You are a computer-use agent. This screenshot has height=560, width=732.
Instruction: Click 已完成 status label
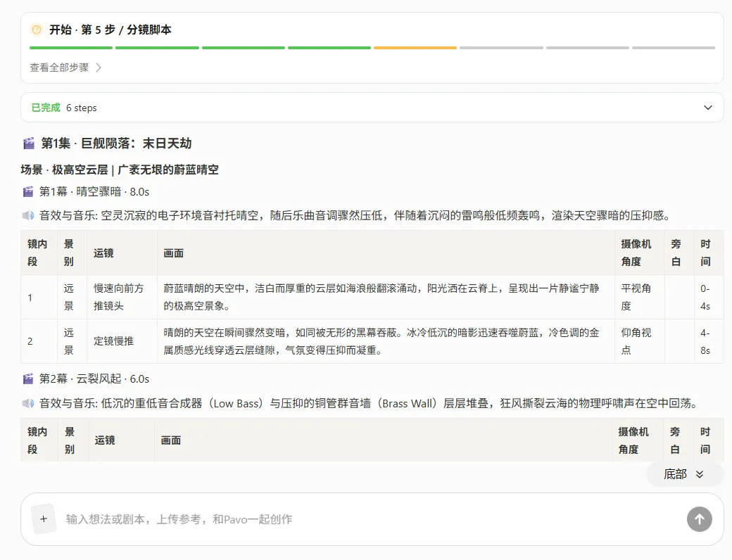coord(46,108)
